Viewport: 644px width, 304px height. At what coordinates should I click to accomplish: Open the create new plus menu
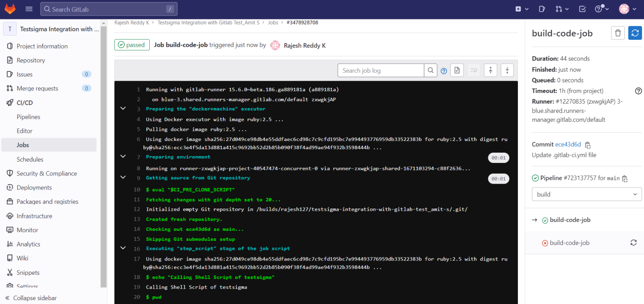click(521, 9)
